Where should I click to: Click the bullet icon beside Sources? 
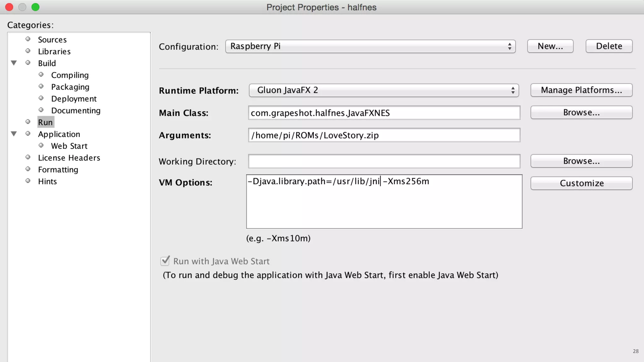click(28, 39)
